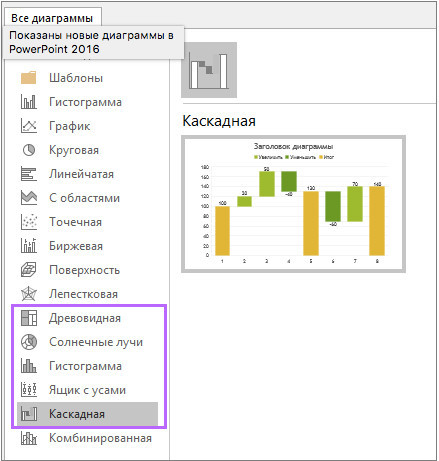
Task: Click the Солнечные лучи sunburst icon
Action: point(29,342)
